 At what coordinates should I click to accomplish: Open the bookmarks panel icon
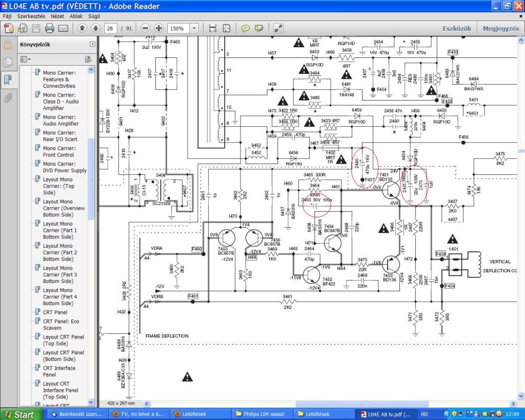8,79
